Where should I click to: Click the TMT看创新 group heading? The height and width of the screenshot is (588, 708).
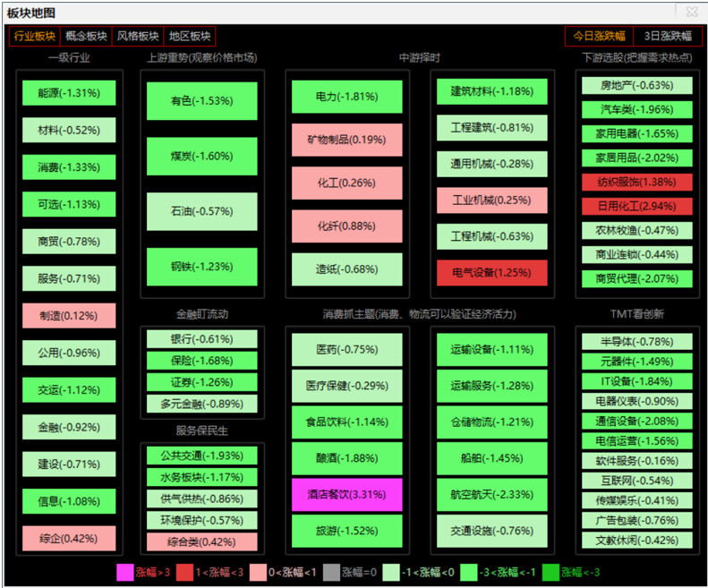(x=637, y=314)
